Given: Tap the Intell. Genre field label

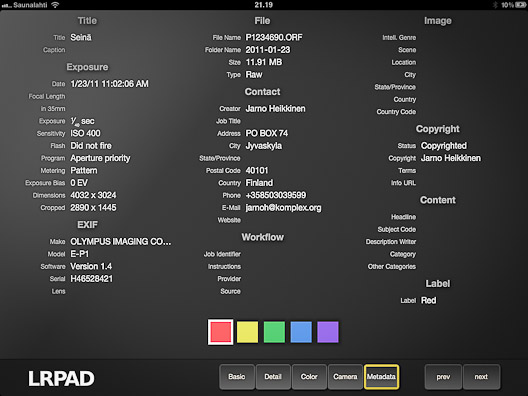Looking at the screenshot, I should pos(399,38).
